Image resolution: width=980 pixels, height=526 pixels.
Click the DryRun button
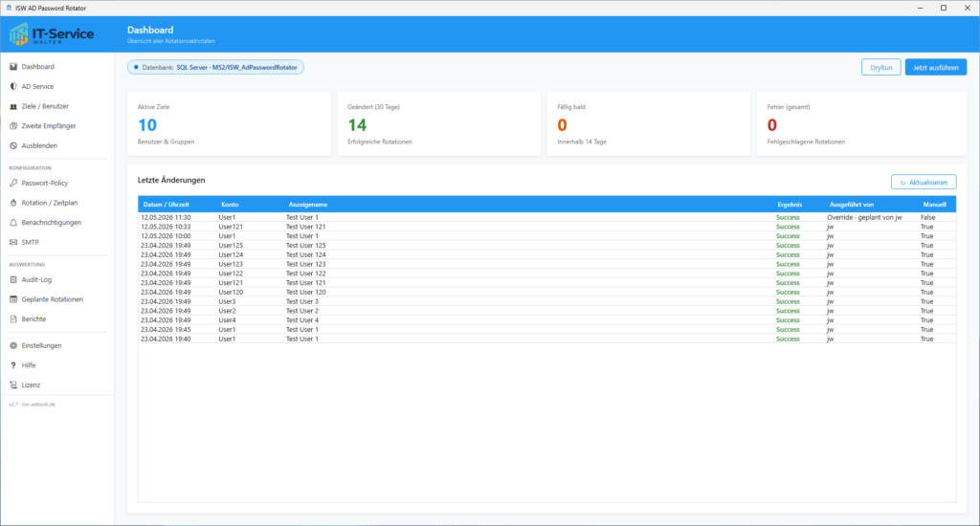pyautogui.click(x=880, y=68)
